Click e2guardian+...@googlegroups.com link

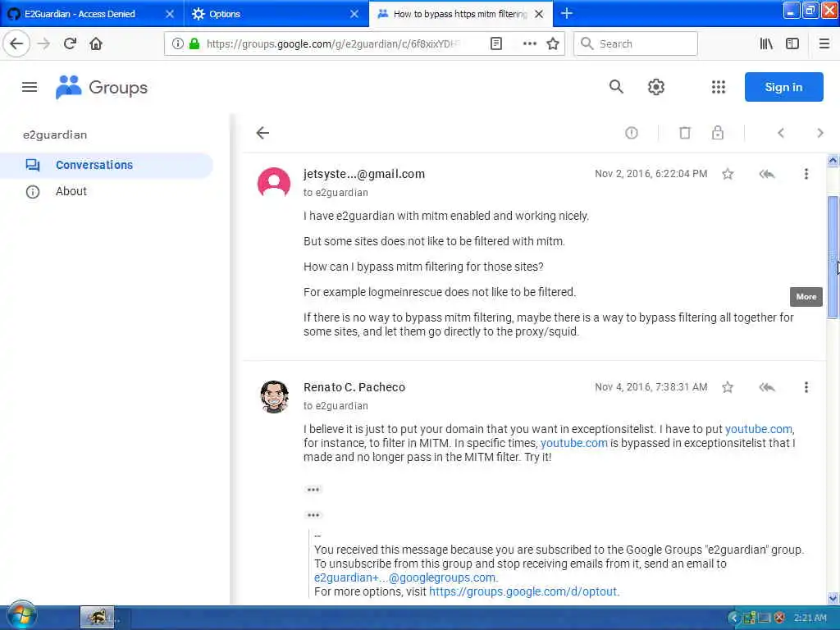pyautogui.click(x=405, y=577)
